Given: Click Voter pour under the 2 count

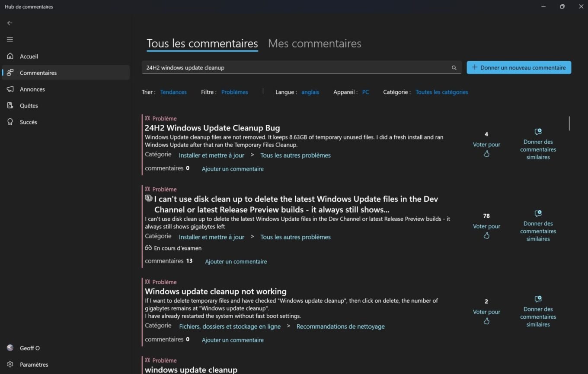Looking at the screenshot, I should [x=486, y=312].
